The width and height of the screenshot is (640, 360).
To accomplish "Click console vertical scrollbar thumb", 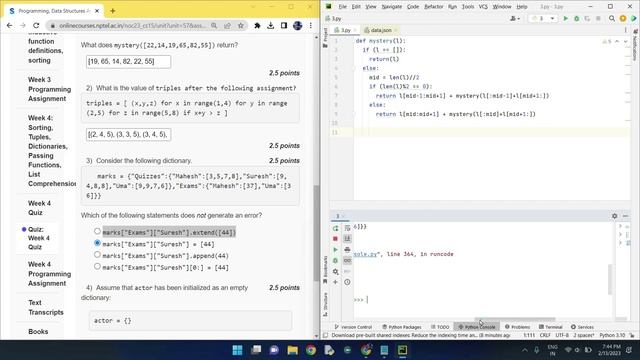I will point(610,279).
